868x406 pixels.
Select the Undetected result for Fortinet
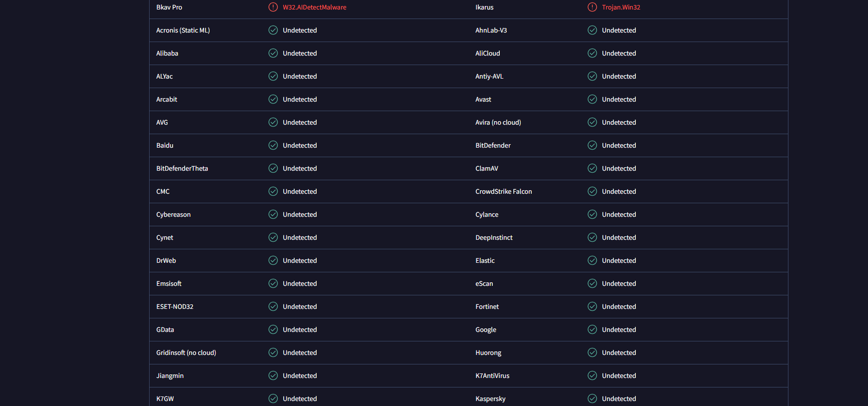(619, 307)
